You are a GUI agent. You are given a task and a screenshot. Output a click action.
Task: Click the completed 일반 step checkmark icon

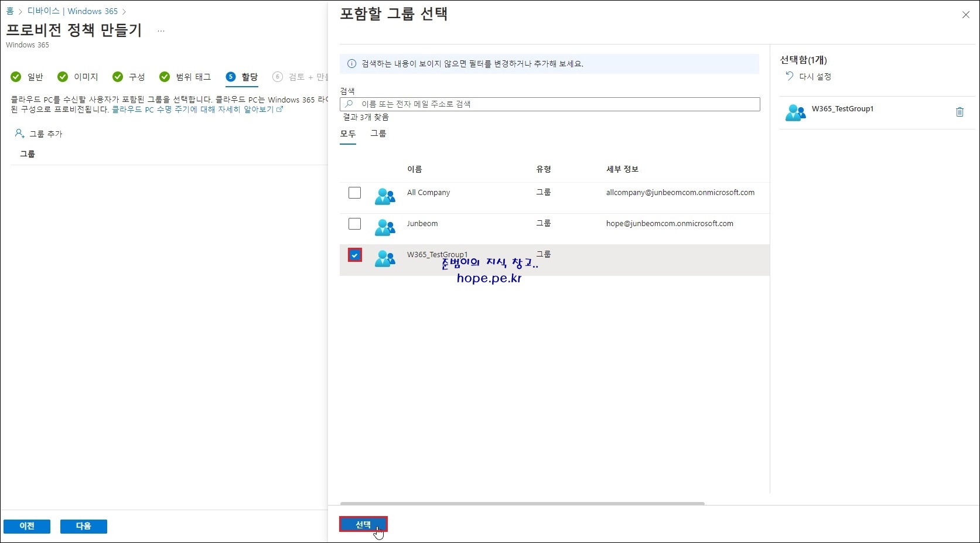[x=16, y=77]
